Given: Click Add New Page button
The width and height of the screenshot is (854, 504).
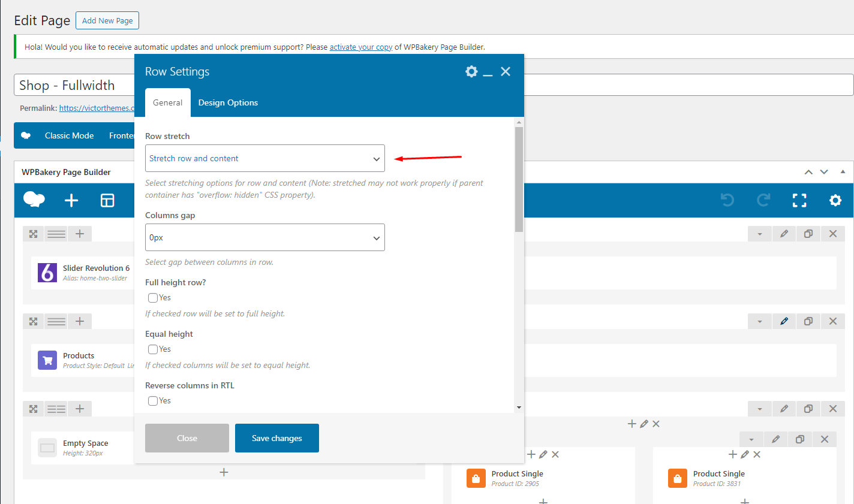Looking at the screenshot, I should click(107, 20).
